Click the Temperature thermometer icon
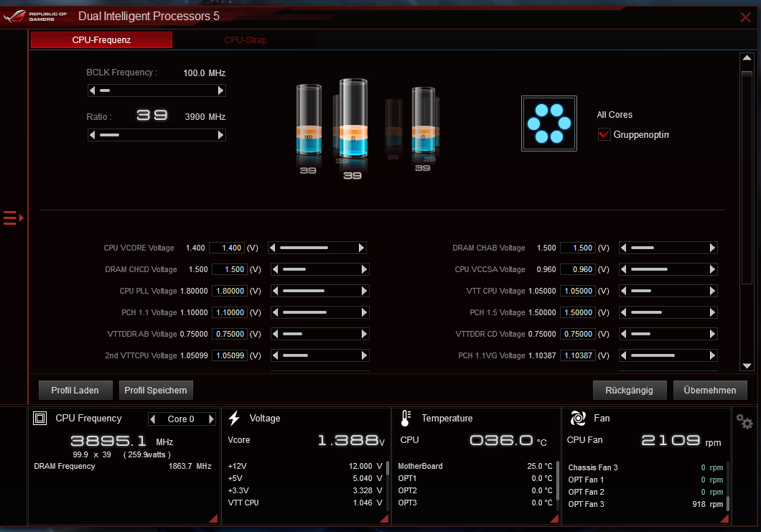This screenshot has height=532, width=761. pyautogui.click(x=406, y=418)
